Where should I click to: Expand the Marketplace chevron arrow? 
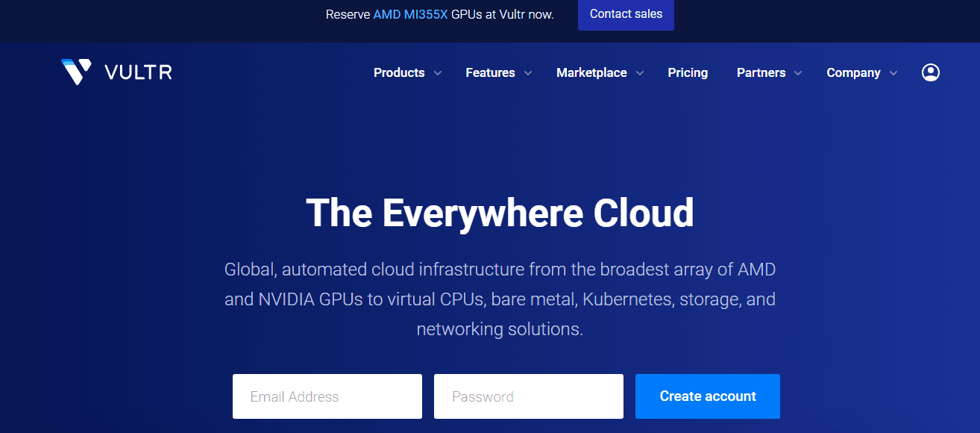pyautogui.click(x=640, y=73)
